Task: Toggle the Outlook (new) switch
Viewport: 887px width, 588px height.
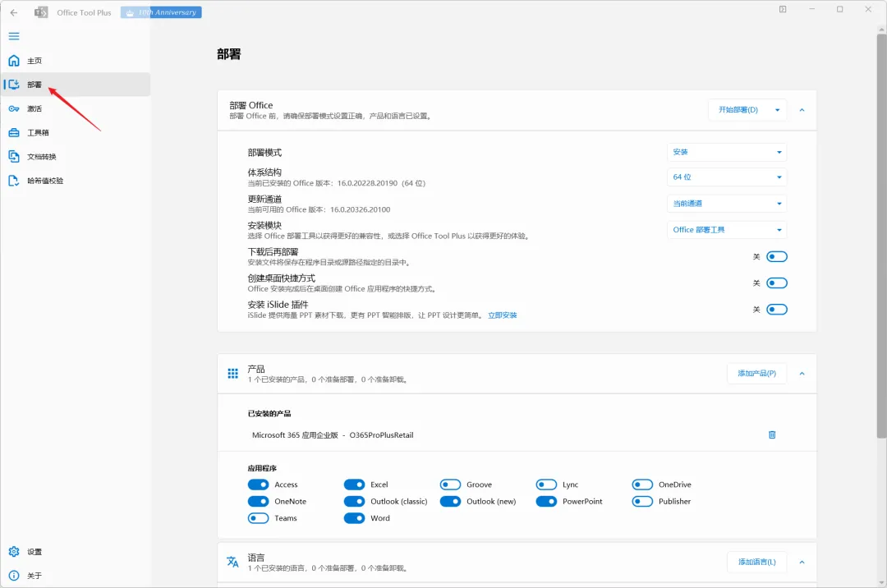Action: coord(450,502)
